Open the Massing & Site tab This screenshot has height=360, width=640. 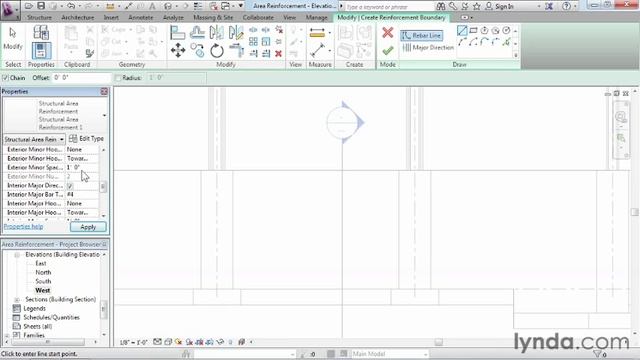213,18
